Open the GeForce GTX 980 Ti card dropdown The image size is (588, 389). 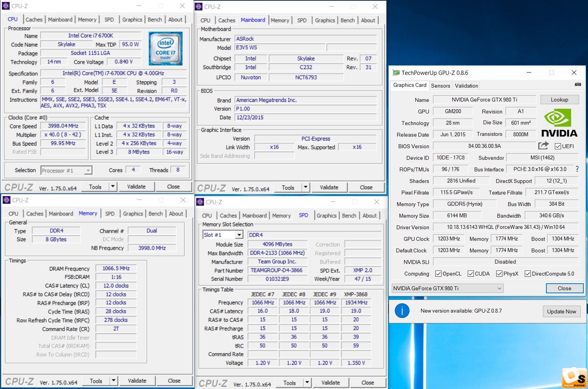(x=448, y=288)
